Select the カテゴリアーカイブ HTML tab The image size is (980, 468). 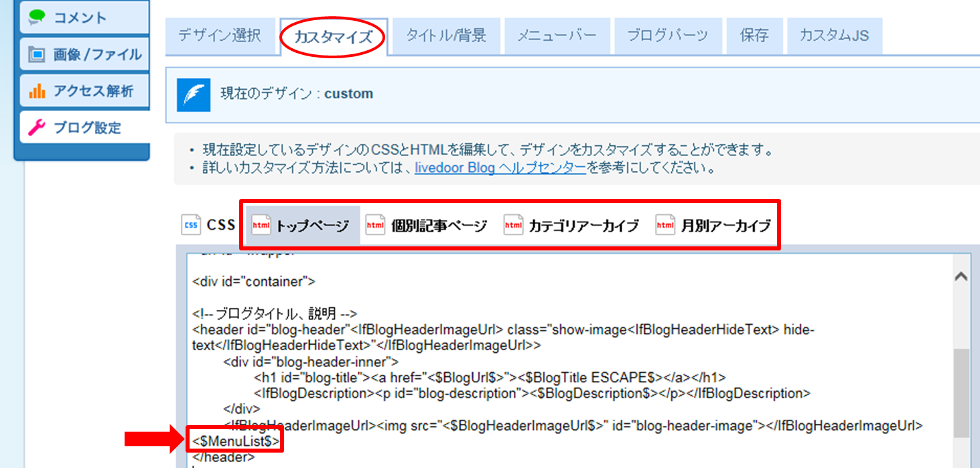coord(571,226)
